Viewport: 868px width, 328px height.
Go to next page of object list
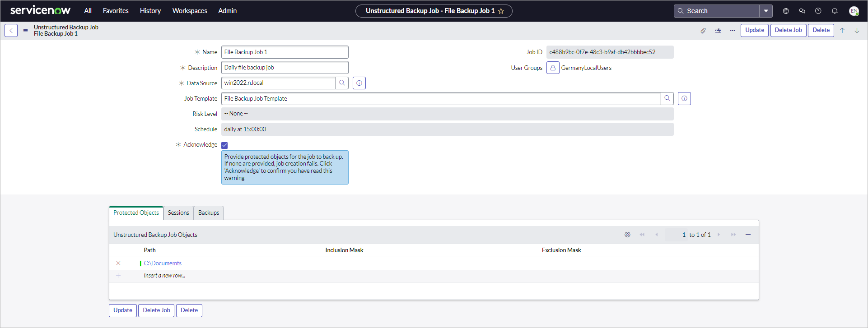click(719, 235)
